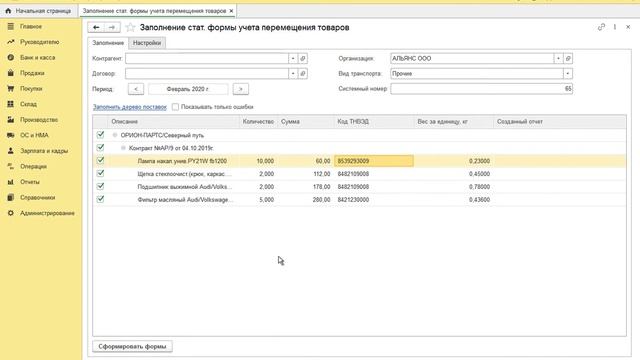Open the more options vertical dots icon
Screen dimensions: 640x360
click(615, 27)
